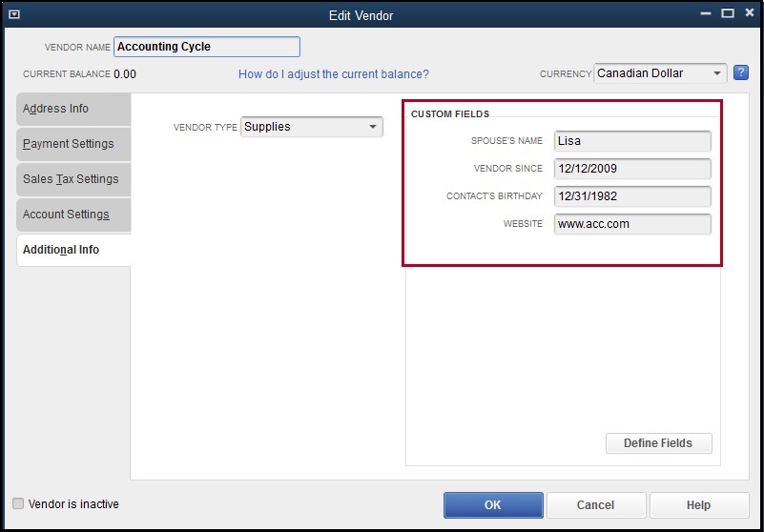
Task: Expand the Vendor Type dropdown
Action: (312, 127)
